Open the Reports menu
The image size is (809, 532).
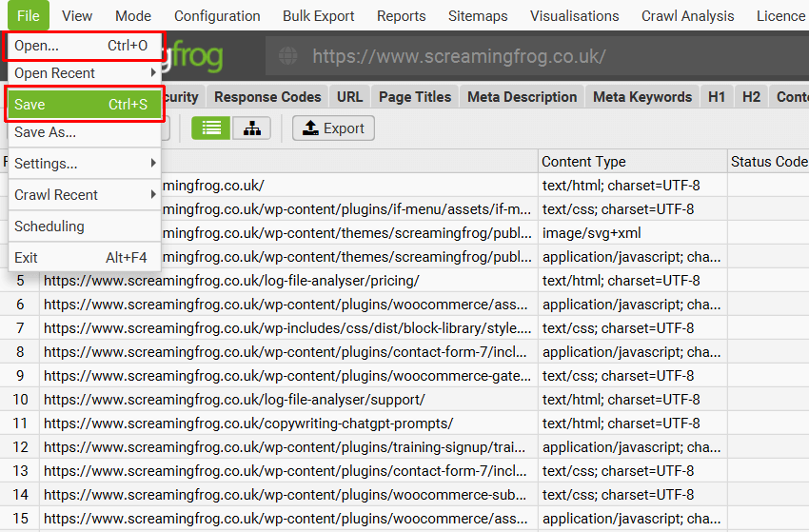[x=402, y=16]
